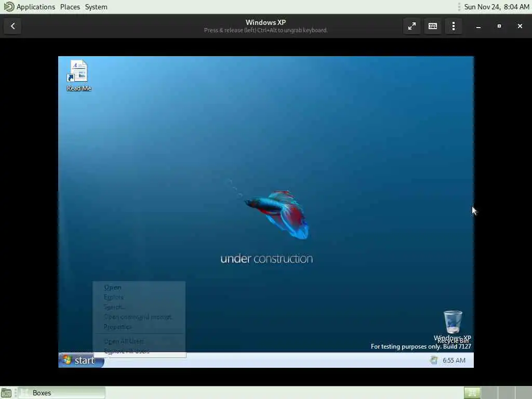Click the show desktop icon in bottom panel
532x399 pixels.
[x=6, y=393]
